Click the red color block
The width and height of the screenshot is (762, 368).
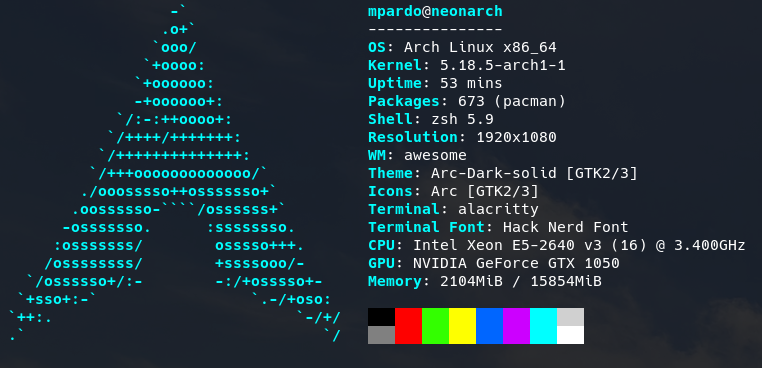pyautogui.click(x=409, y=326)
